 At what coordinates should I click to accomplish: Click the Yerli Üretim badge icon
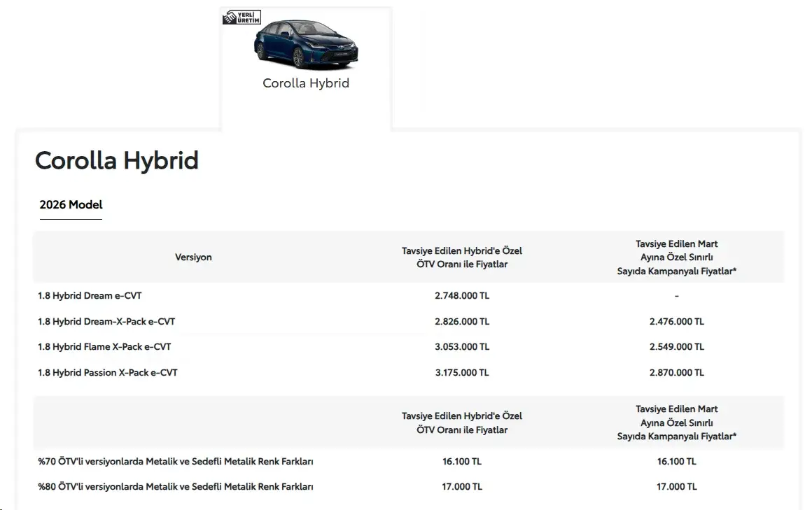(241, 17)
